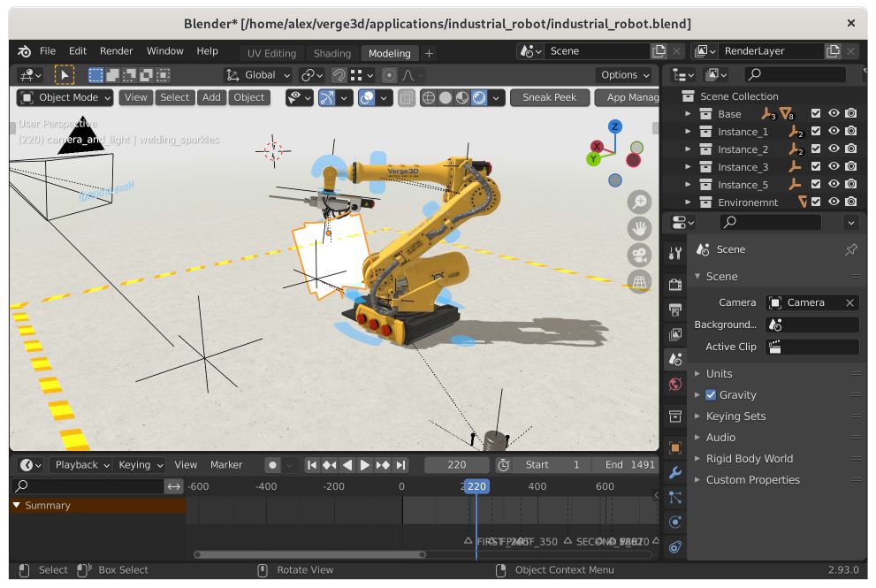Switch perspective/orthographic grid icon
Image resolution: width=876 pixels, height=588 pixels.
pos(639,282)
